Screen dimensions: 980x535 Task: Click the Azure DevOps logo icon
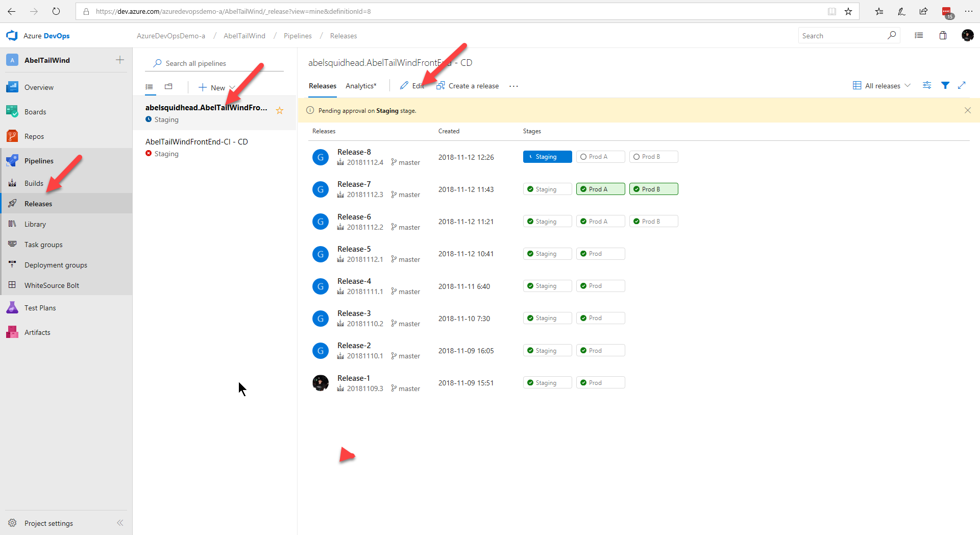(x=12, y=36)
